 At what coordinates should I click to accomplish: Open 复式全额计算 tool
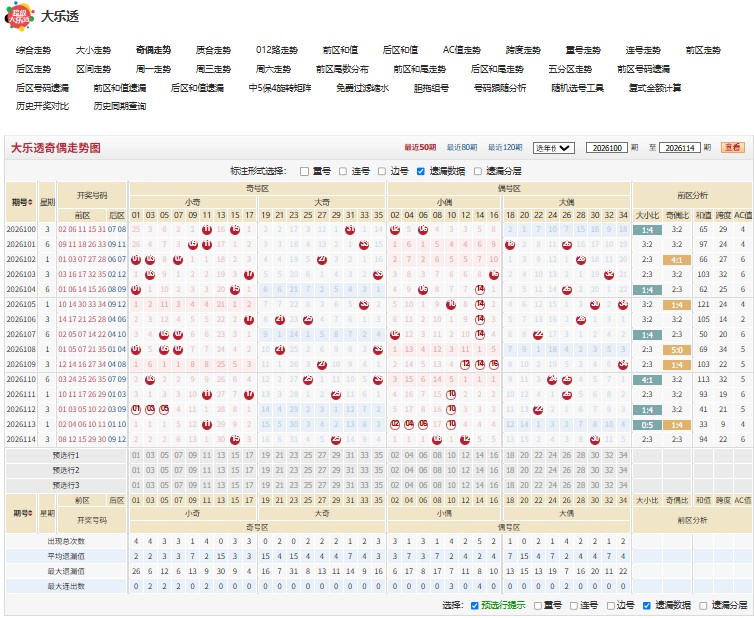point(655,88)
